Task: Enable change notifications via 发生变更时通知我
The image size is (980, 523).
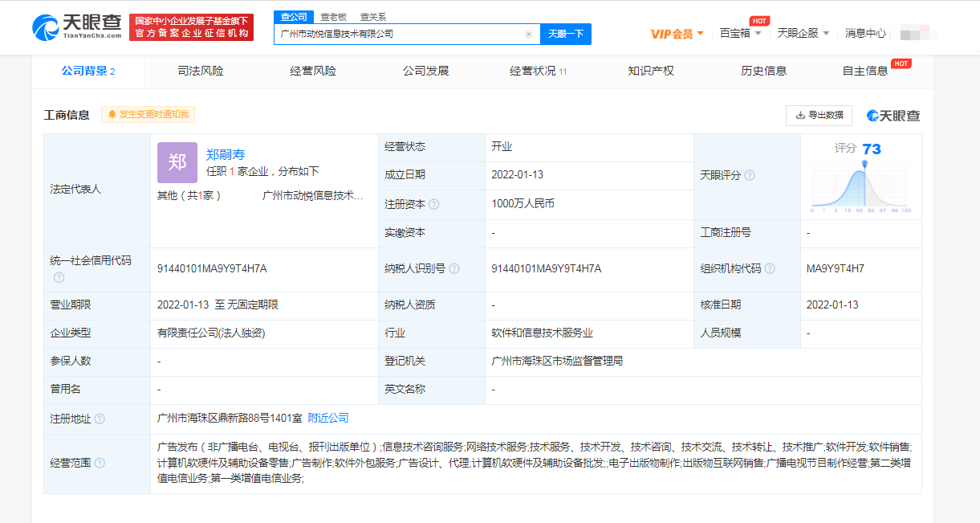Action: [147, 115]
